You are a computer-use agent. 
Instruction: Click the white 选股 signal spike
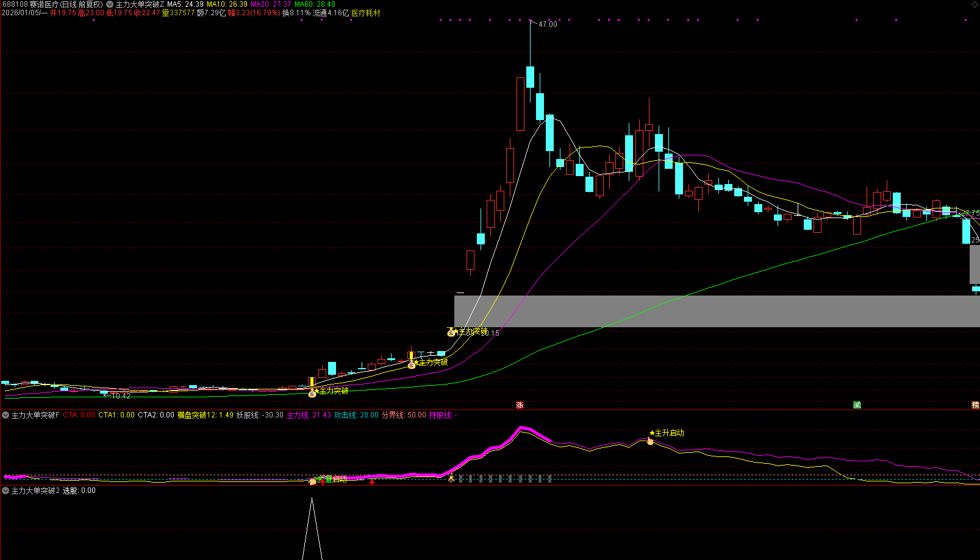click(x=312, y=528)
